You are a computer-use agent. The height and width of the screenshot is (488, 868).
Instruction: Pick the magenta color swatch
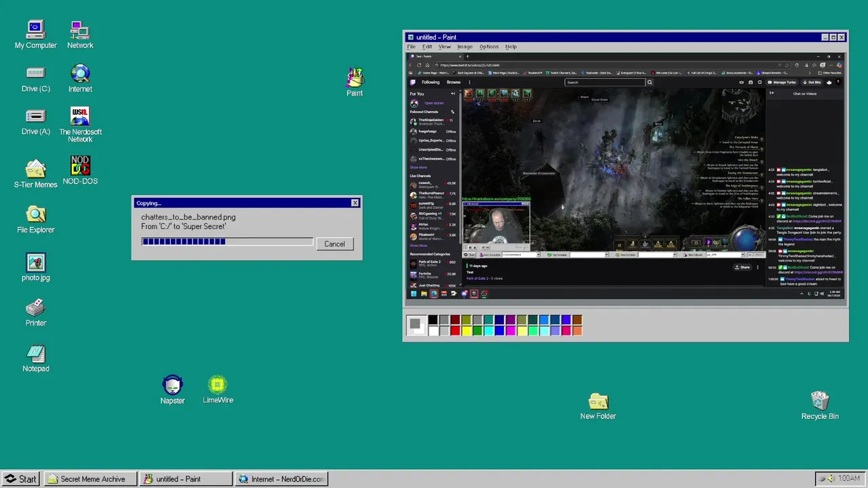pyautogui.click(x=511, y=331)
